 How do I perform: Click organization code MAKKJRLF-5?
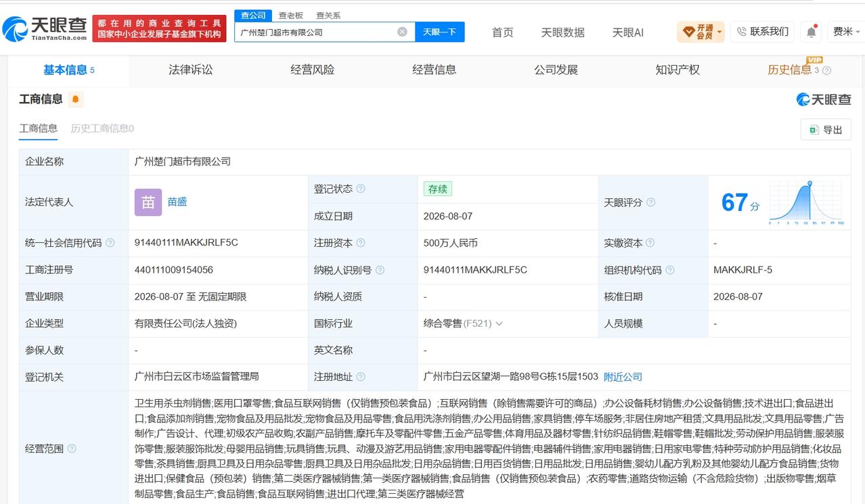[742, 270]
